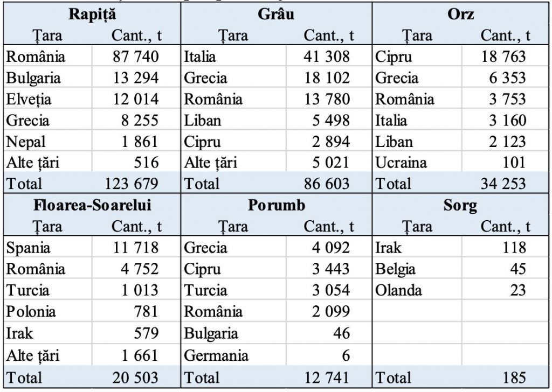Select the Floarea-Soarelui header cell

tap(92, 205)
